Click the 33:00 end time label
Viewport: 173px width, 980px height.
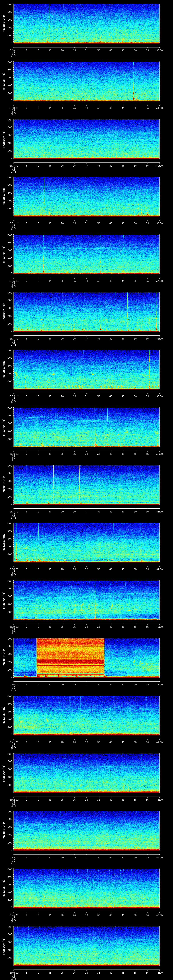coord(159,223)
